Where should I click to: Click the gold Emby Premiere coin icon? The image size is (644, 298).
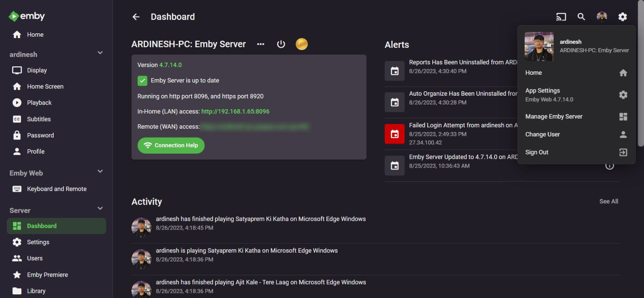(x=302, y=44)
